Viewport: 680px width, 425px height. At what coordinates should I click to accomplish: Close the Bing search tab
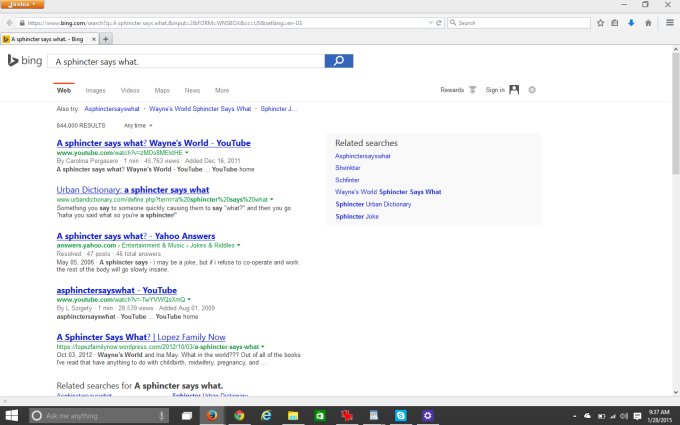pyautogui.click(x=94, y=39)
